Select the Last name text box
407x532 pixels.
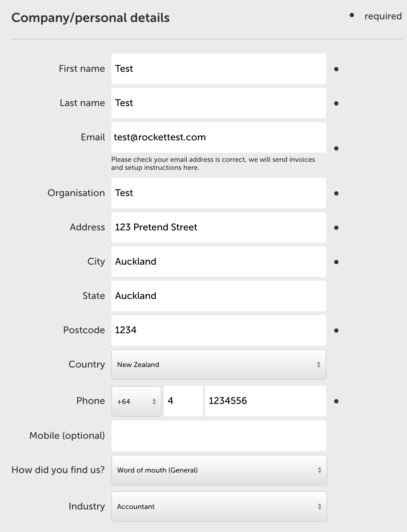coord(218,103)
